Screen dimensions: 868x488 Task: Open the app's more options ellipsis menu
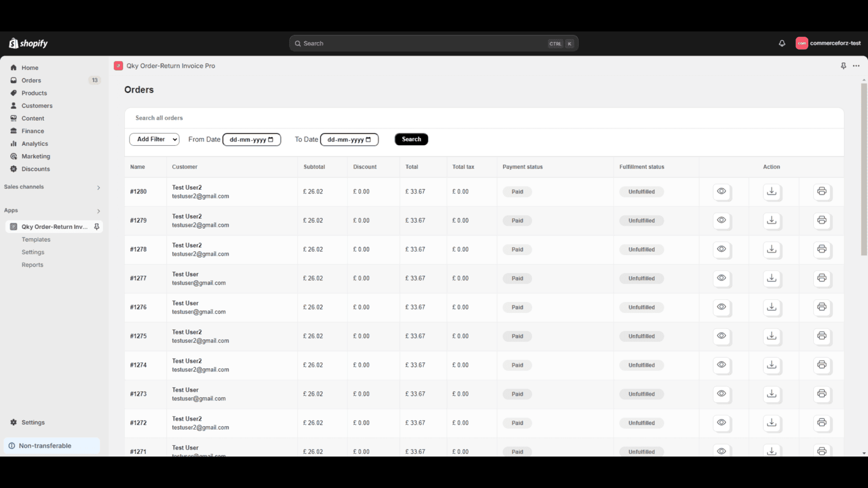pos(856,66)
